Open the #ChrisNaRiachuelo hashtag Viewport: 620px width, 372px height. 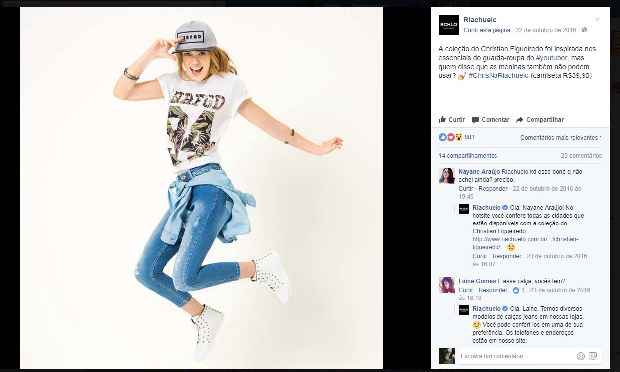tap(498, 76)
